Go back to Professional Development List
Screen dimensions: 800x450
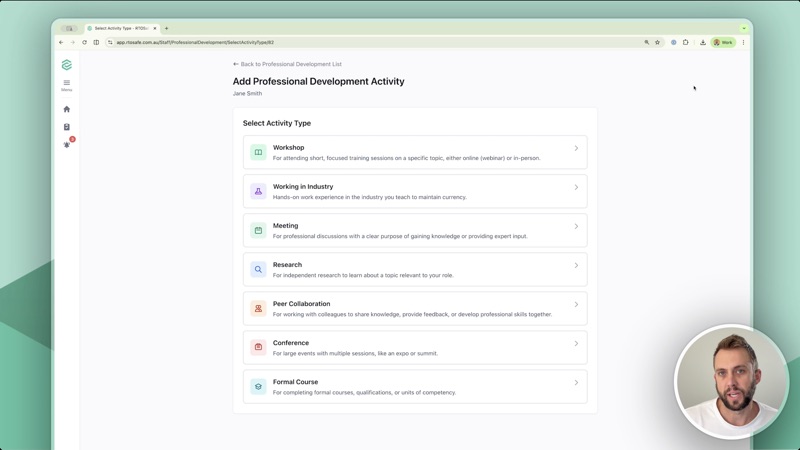pos(287,64)
